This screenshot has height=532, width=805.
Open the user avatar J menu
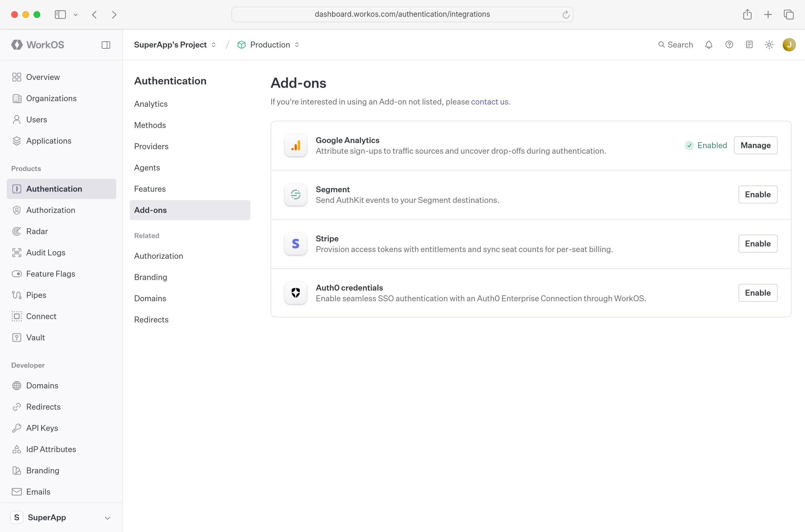789,45
